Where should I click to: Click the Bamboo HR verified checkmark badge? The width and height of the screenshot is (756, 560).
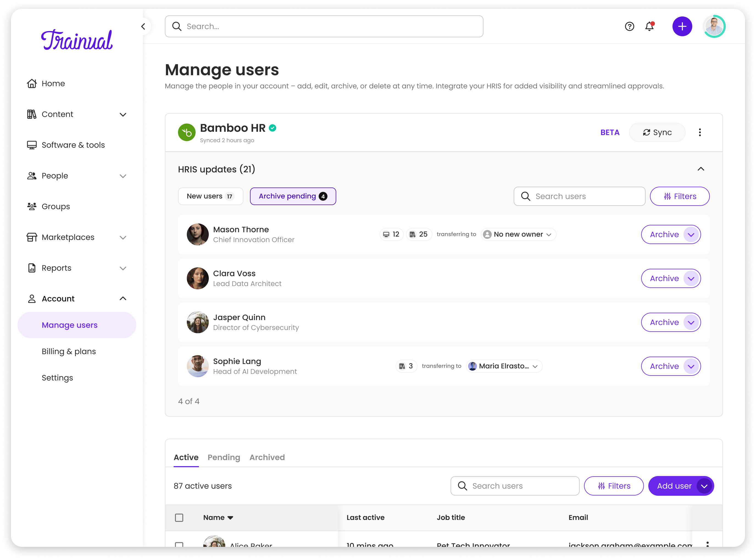(272, 128)
